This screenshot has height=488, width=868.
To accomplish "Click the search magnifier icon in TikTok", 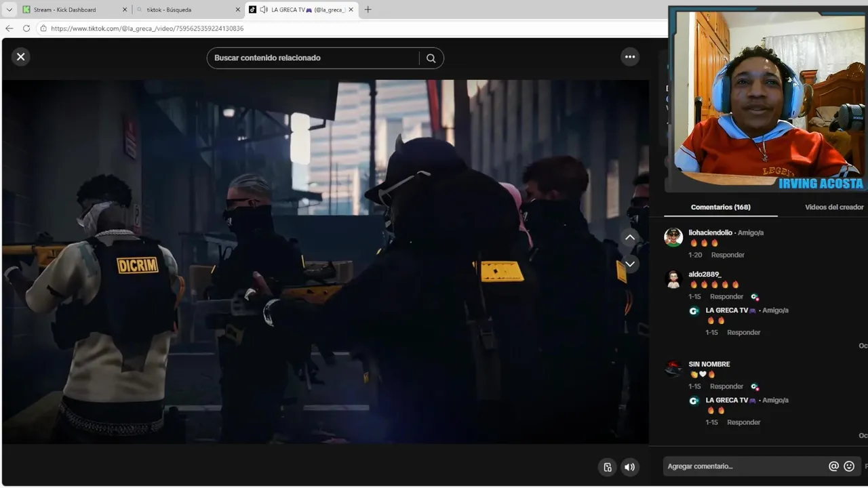I will point(431,58).
